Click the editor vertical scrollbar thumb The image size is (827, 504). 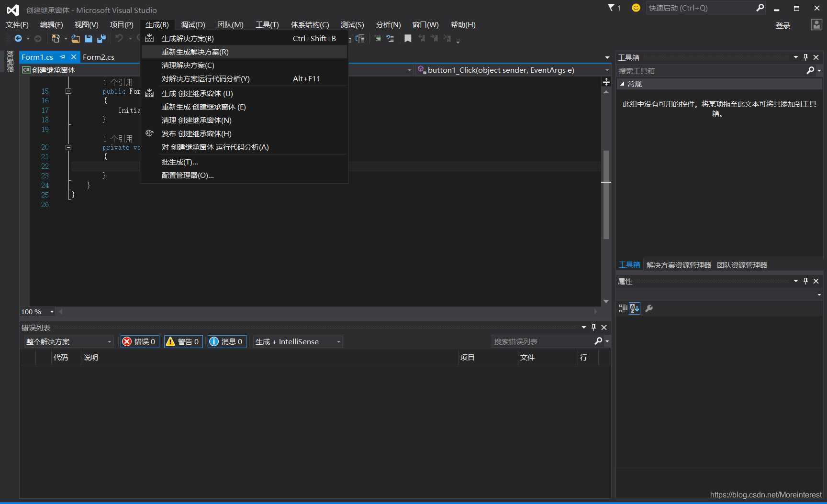coord(606,194)
